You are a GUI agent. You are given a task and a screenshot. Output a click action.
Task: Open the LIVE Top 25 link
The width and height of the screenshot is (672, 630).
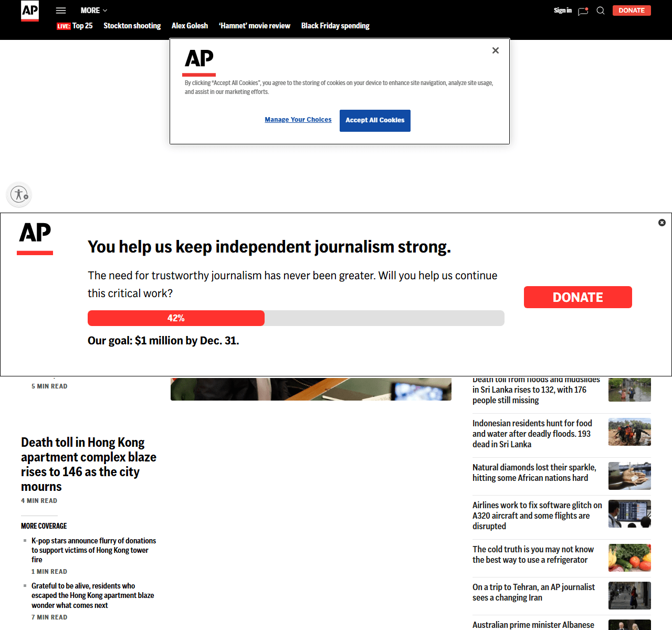point(75,26)
